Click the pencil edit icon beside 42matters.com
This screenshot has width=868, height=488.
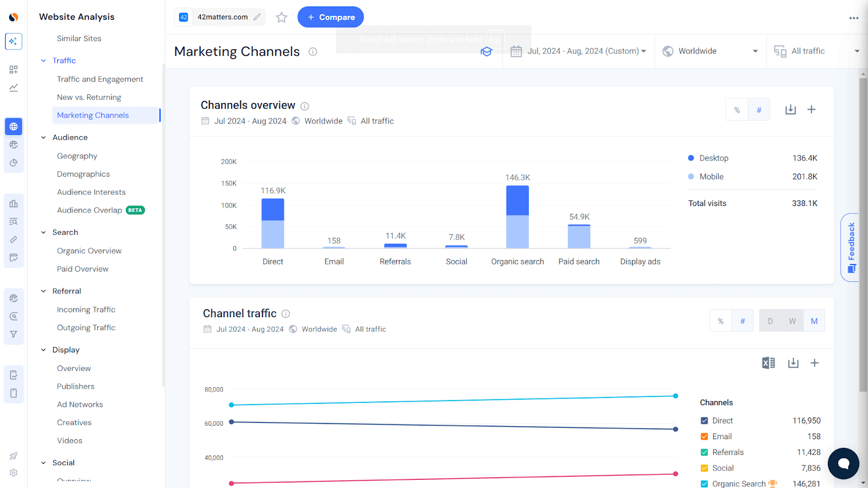pos(257,17)
